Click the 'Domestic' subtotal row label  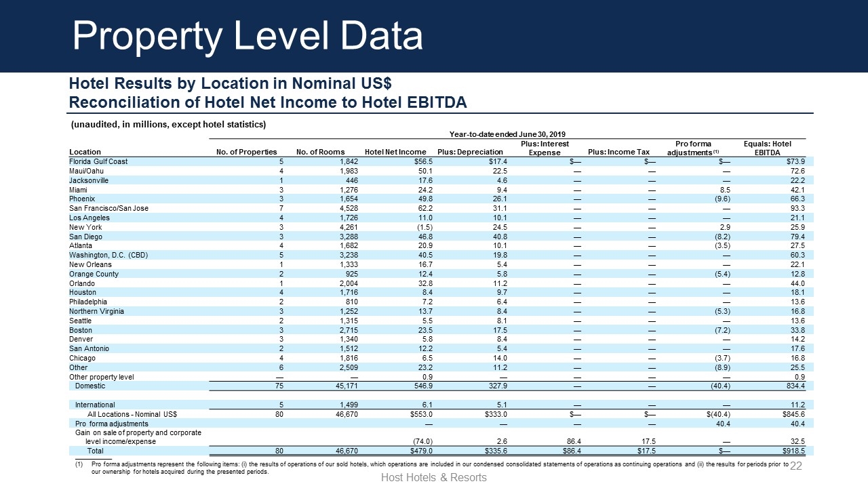tap(90, 386)
